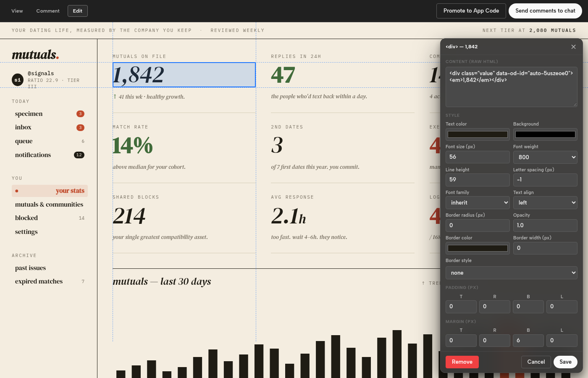The width and height of the screenshot is (588, 378).
Task: Open expired matches archive
Action: 50,281
